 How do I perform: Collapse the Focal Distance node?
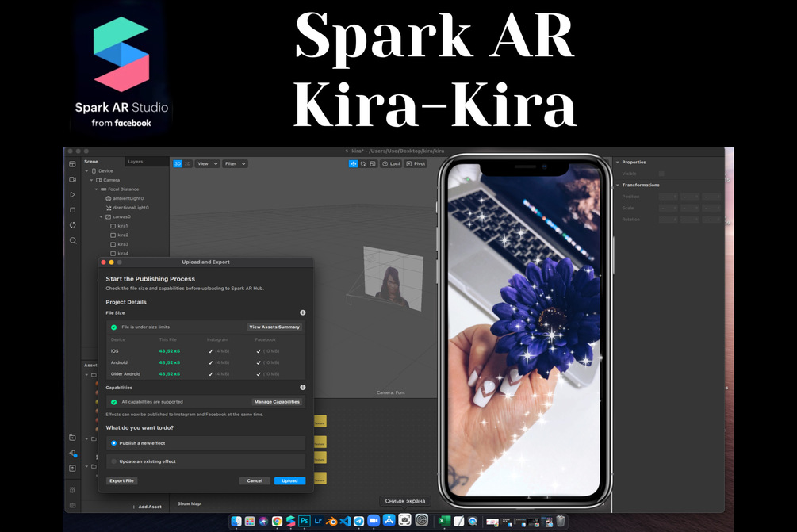[97, 189]
